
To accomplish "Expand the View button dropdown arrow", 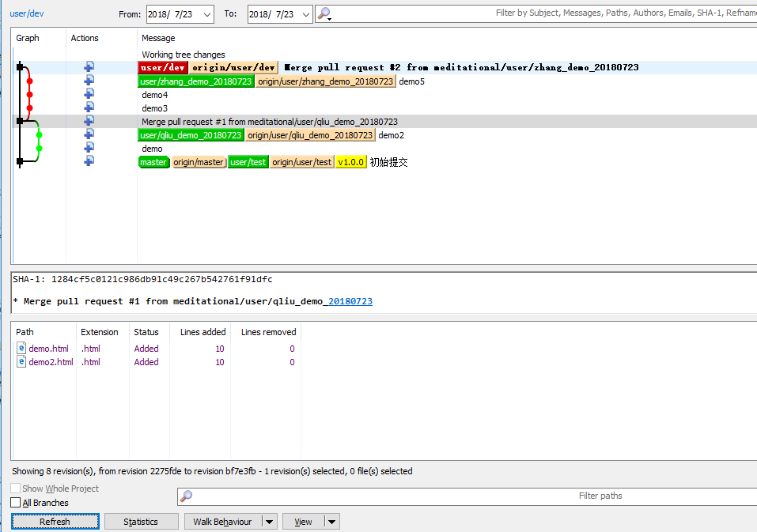I will [331, 522].
